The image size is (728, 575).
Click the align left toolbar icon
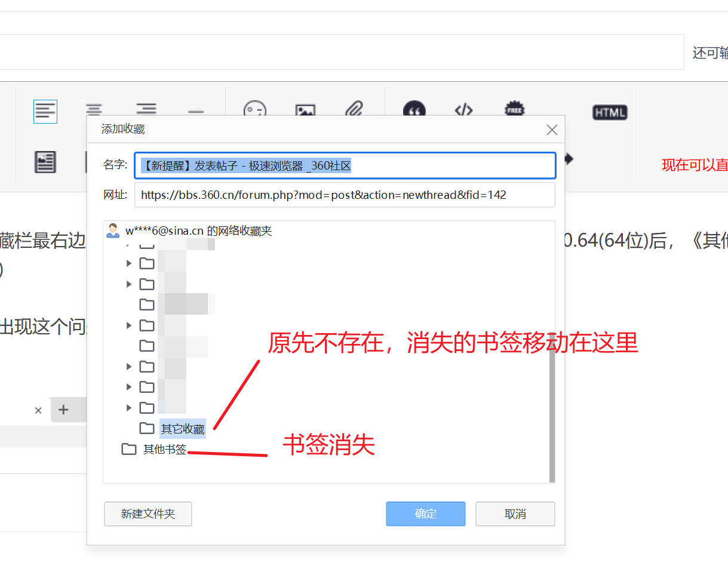tap(45, 112)
